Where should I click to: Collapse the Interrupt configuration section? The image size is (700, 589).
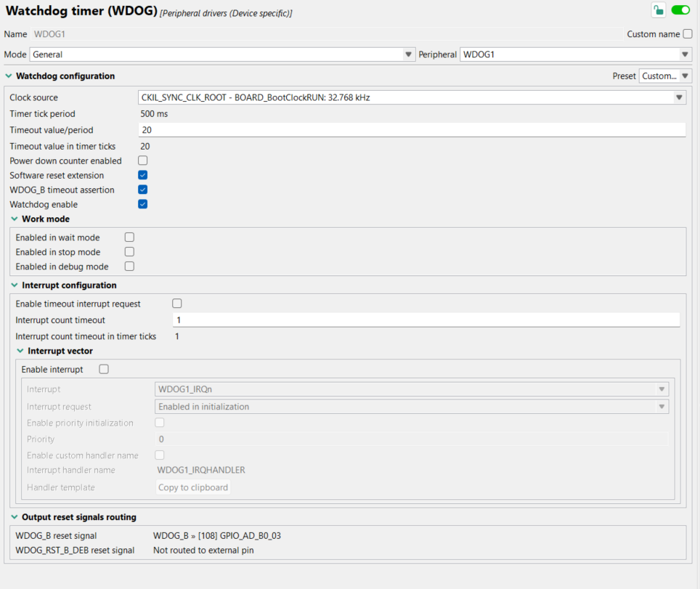click(14, 285)
